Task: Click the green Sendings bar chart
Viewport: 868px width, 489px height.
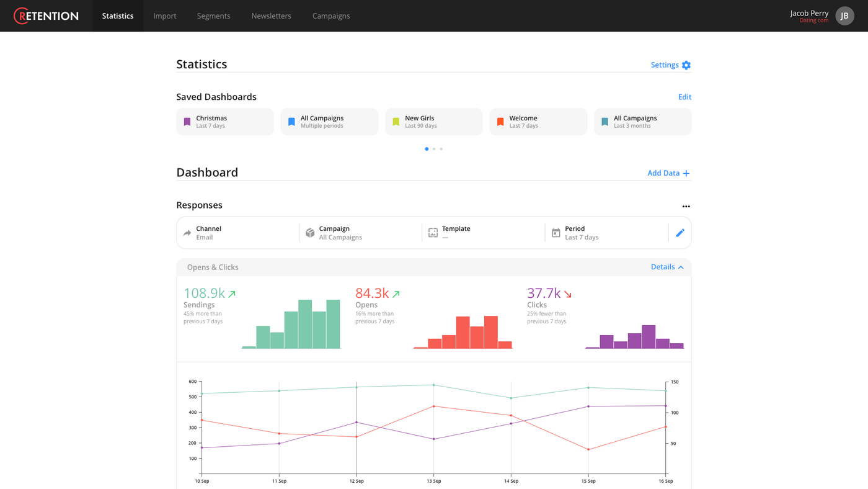Action: (291, 324)
